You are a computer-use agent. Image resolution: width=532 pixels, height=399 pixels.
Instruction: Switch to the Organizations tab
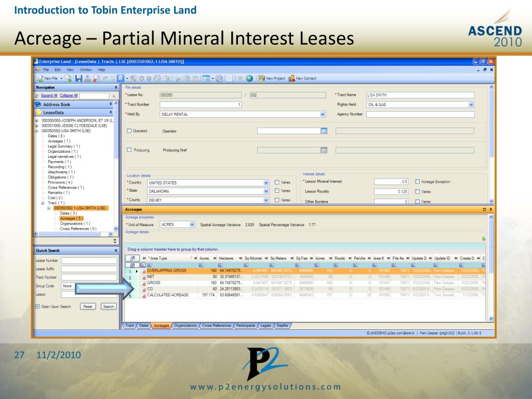pos(185,325)
